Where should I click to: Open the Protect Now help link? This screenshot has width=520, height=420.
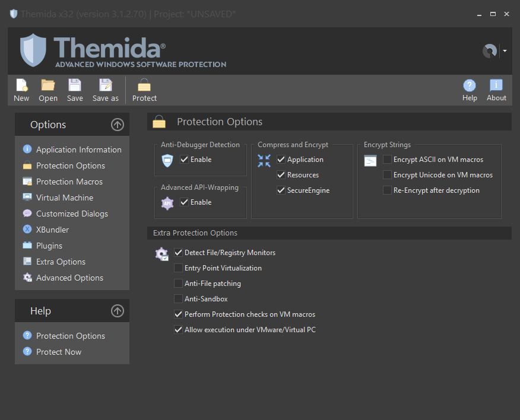click(59, 352)
